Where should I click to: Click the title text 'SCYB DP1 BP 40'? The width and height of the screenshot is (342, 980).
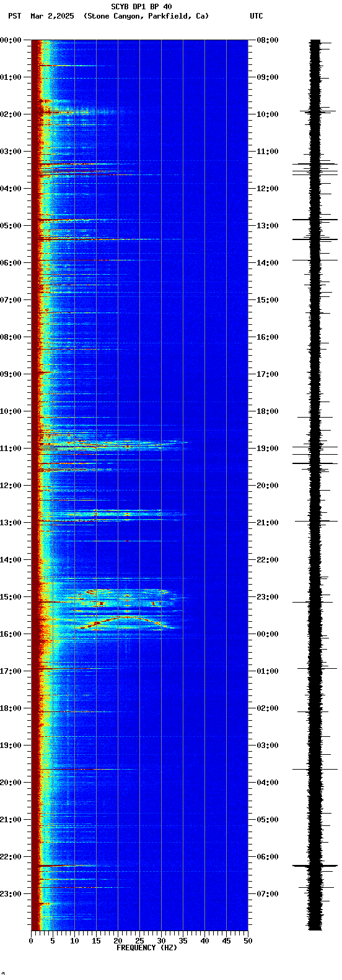pos(141,7)
